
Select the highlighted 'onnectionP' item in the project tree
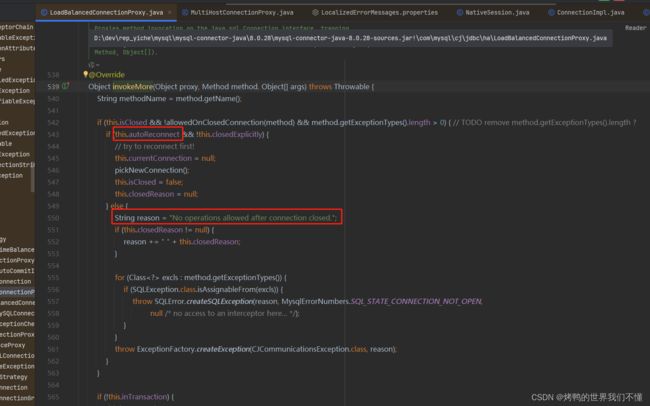click(17, 292)
